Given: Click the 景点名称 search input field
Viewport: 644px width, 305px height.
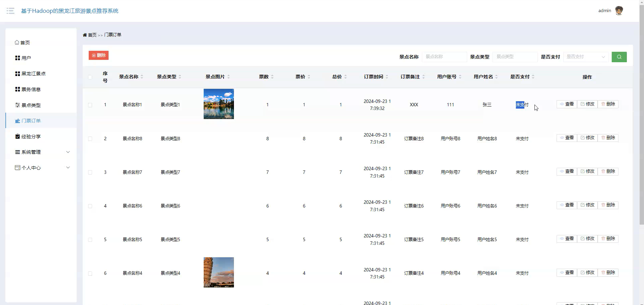Looking at the screenshot, I should click(444, 57).
